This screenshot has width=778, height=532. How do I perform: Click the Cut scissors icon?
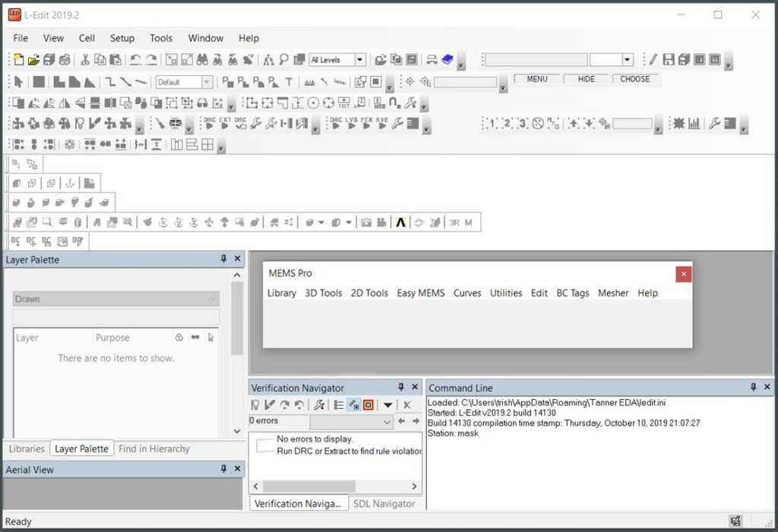click(x=85, y=59)
